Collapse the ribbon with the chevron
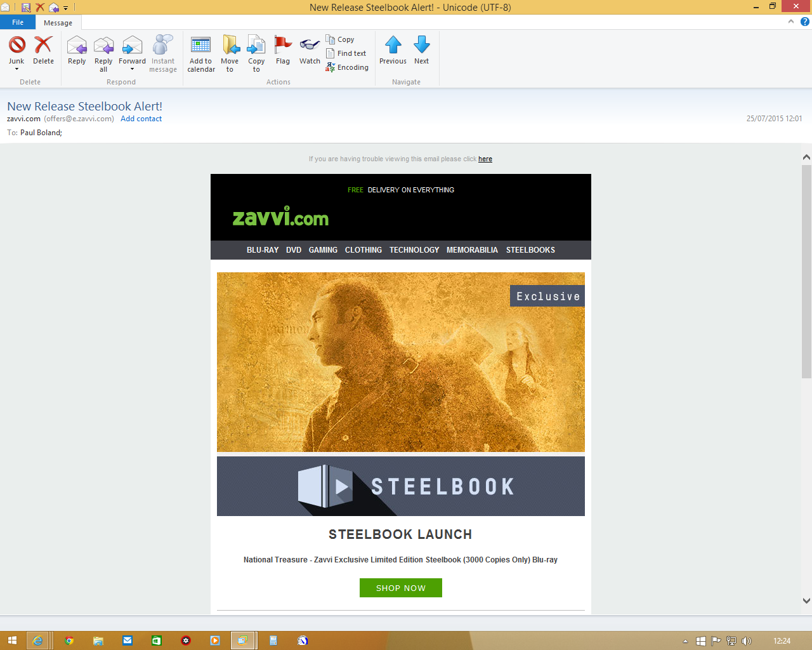812x650 pixels. [x=791, y=22]
